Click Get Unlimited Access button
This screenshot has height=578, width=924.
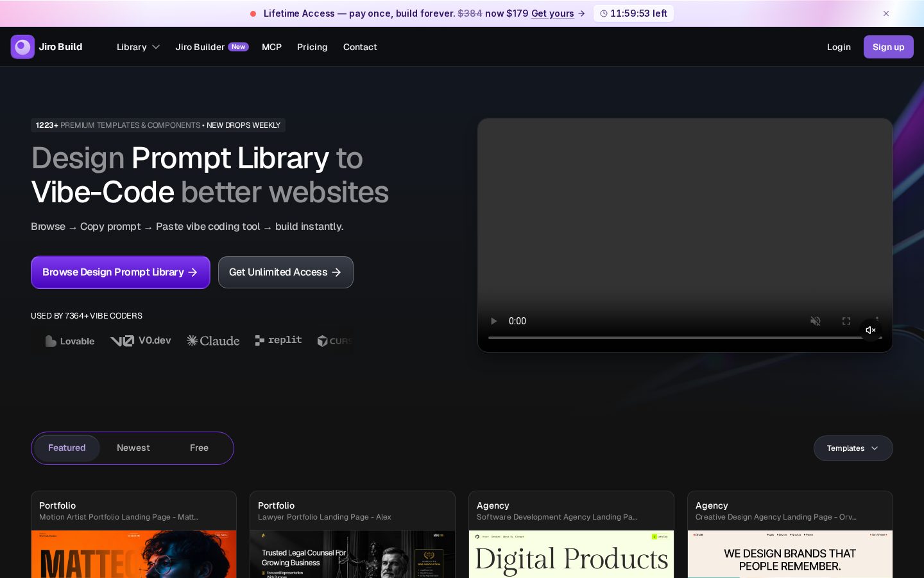[286, 272]
